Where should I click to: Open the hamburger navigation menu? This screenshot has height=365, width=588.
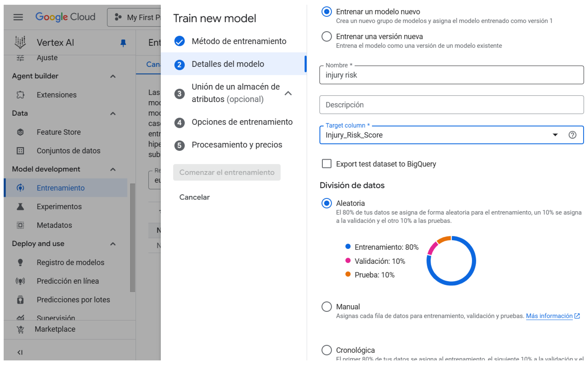tap(18, 17)
